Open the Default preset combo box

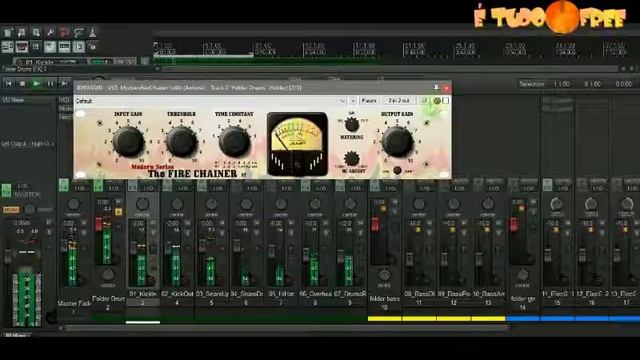(210, 101)
